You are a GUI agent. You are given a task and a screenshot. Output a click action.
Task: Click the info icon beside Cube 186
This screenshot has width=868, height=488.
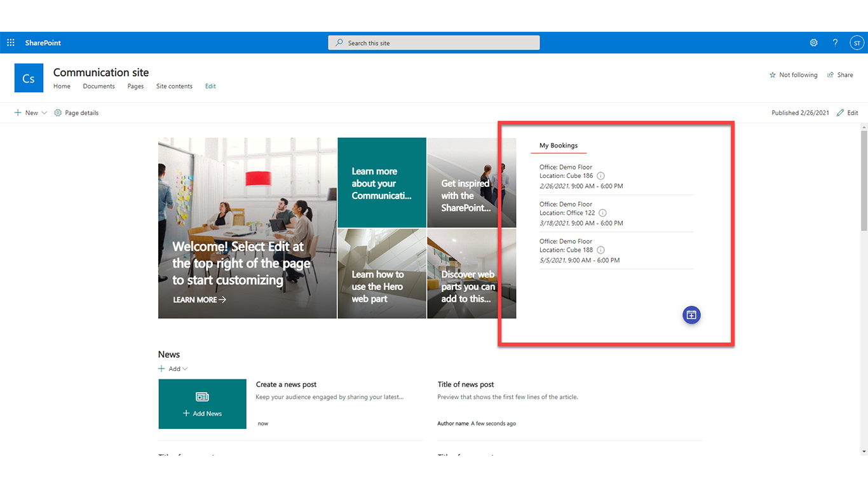pos(600,176)
